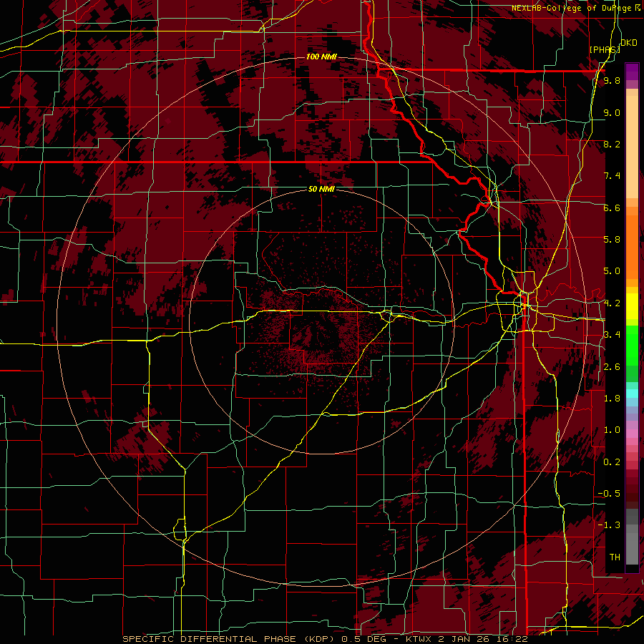Click the 9.8 value on the color scale
The image size is (644, 644).
coord(612,81)
